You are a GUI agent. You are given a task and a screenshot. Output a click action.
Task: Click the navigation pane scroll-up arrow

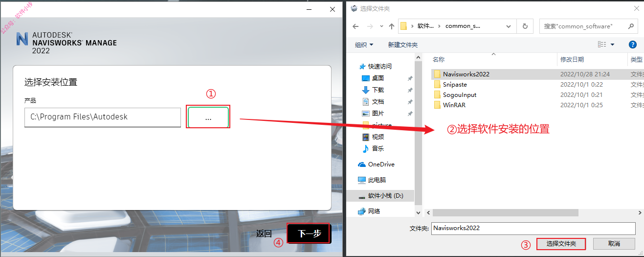[x=418, y=57]
